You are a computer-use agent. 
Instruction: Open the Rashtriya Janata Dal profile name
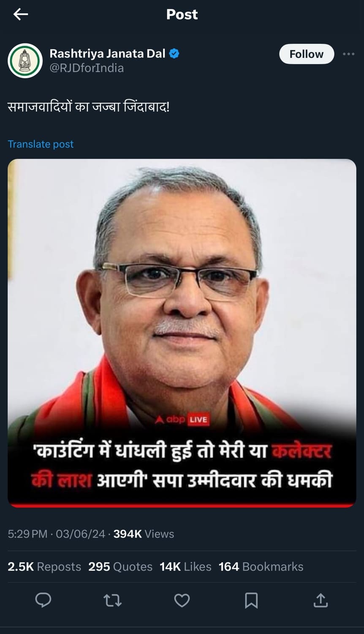tap(108, 54)
